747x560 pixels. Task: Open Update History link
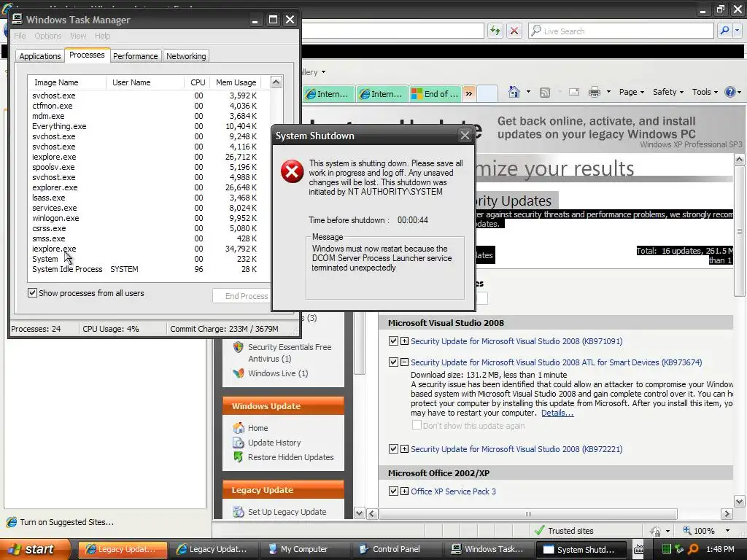274,443
